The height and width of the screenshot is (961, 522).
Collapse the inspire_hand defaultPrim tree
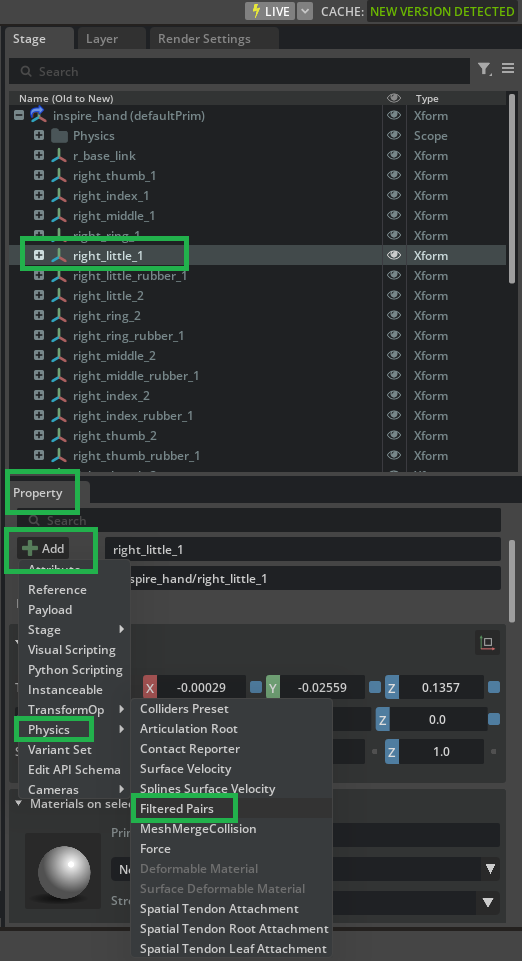pyautogui.click(x=19, y=115)
